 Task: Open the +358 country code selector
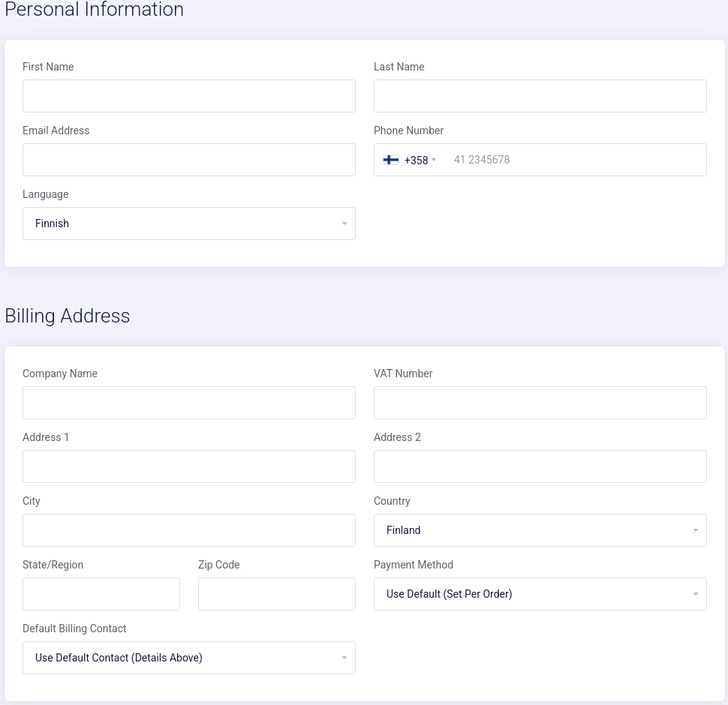(410, 160)
